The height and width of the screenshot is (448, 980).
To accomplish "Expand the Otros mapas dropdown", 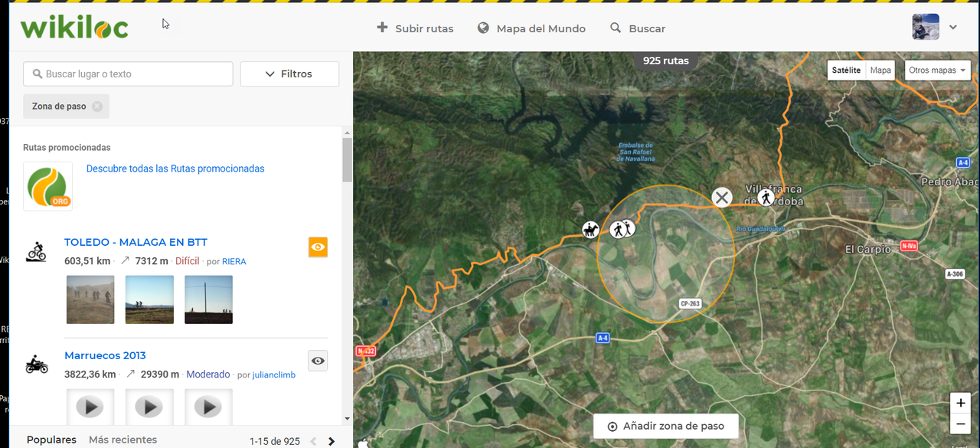I will (x=938, y=70).
